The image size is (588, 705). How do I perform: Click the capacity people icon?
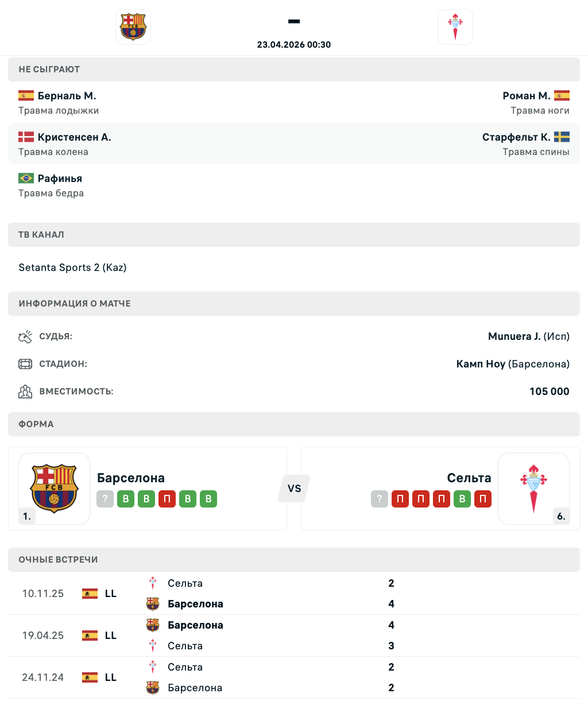[x=25, y=392]
